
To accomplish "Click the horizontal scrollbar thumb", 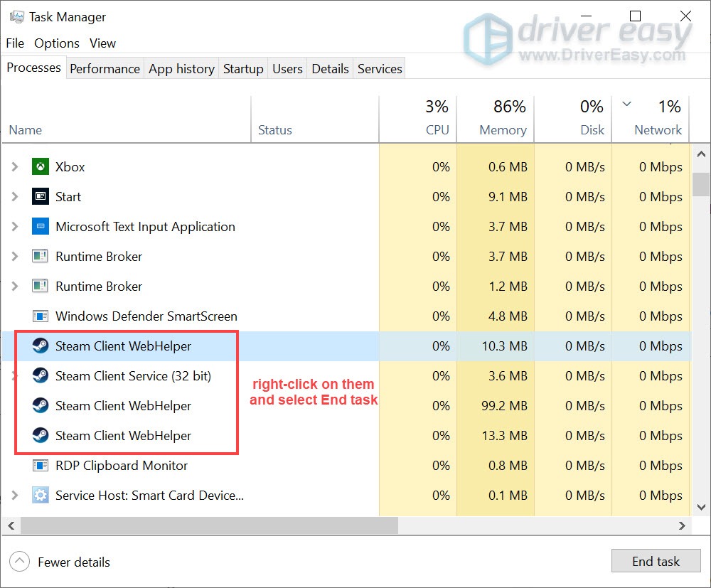I will (x=209, y=525).
